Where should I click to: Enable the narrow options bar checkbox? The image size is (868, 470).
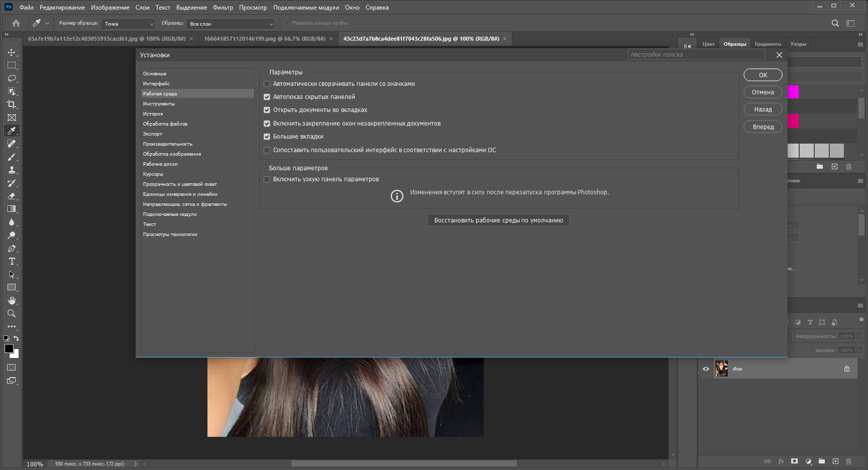(267, 179)
